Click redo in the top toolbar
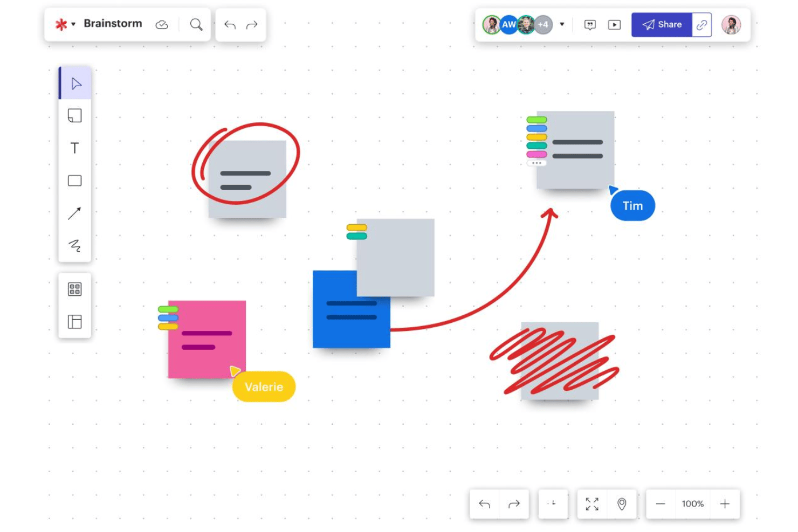The width and height of the screenshot is (798, 532). coord(252,25)
